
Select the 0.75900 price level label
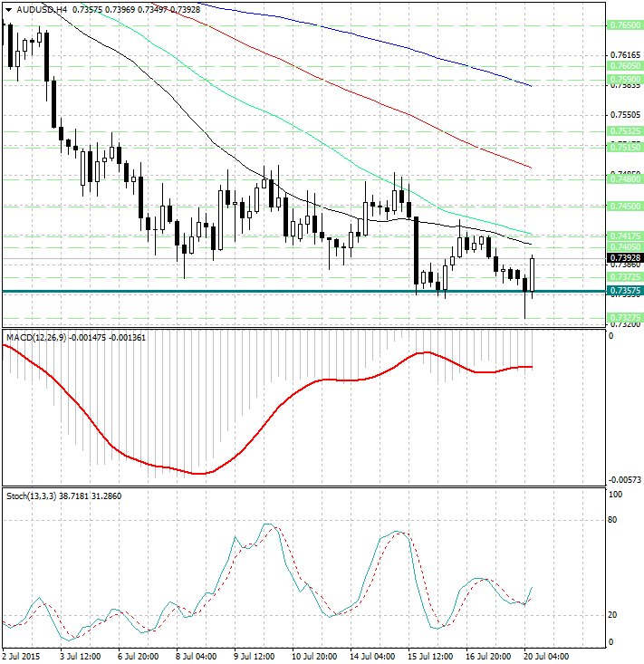tap(625, 80)
